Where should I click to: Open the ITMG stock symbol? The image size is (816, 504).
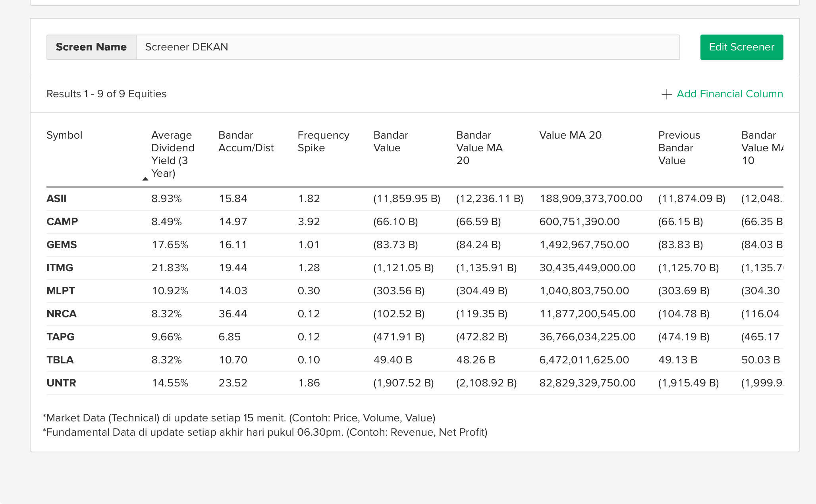click(60, 268)
